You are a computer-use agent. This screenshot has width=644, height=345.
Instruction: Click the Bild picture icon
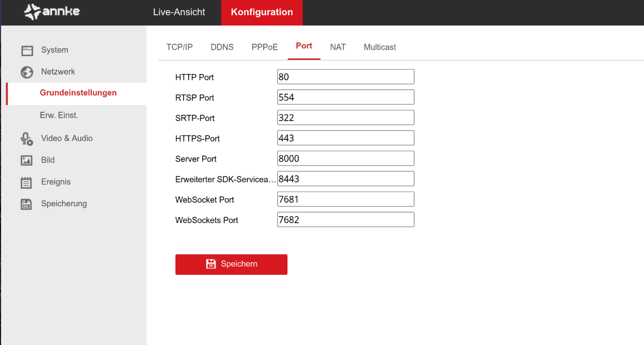click(x=27, y=161)
